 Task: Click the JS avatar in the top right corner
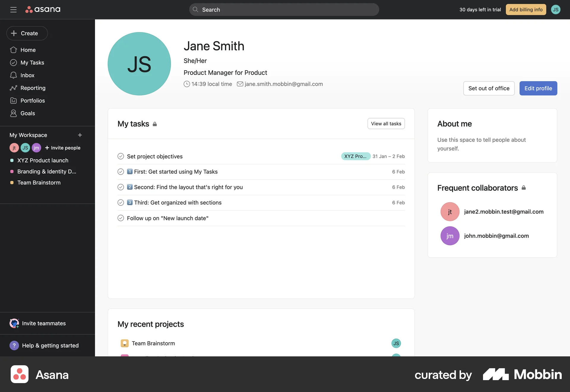coord(556,10)
